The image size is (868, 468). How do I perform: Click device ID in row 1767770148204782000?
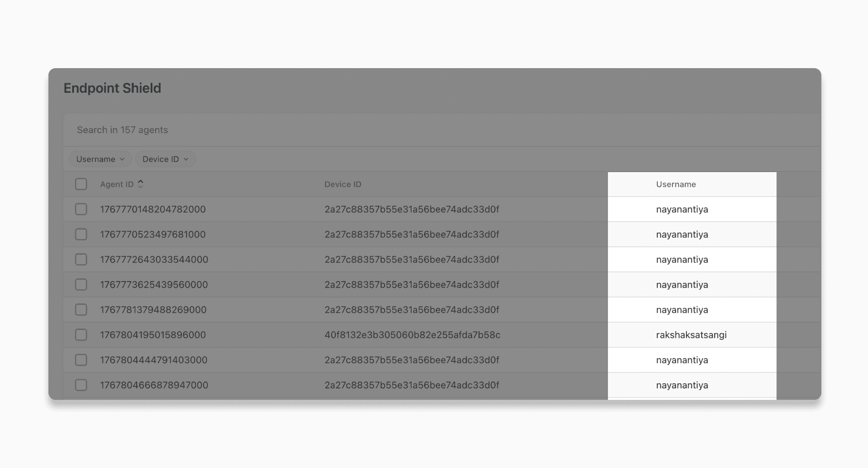(412, 209)
